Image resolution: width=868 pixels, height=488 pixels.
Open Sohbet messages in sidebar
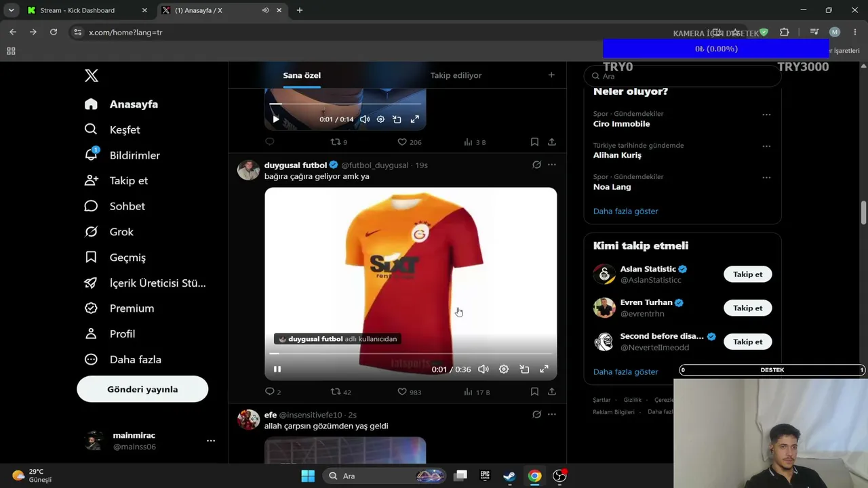click(x=114, y=206)
